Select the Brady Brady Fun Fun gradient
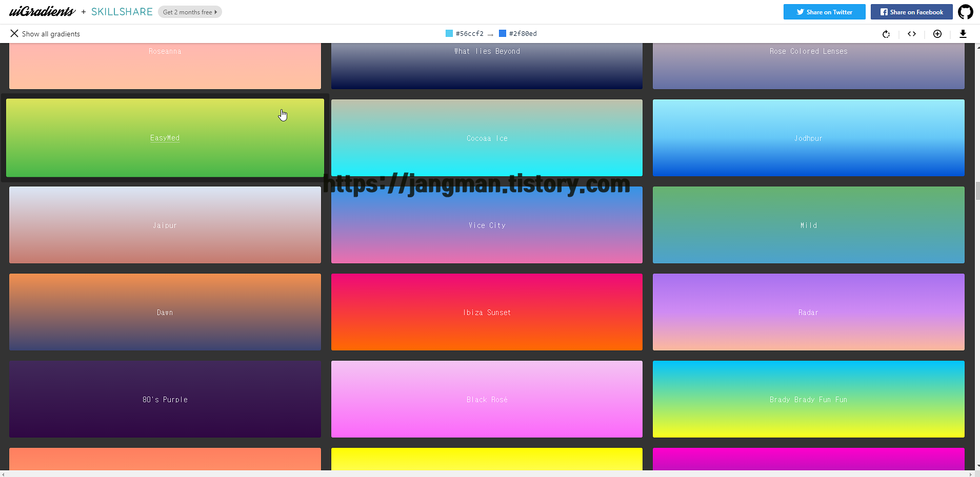Viewport: 980px width, 477px height. [809, 399]
